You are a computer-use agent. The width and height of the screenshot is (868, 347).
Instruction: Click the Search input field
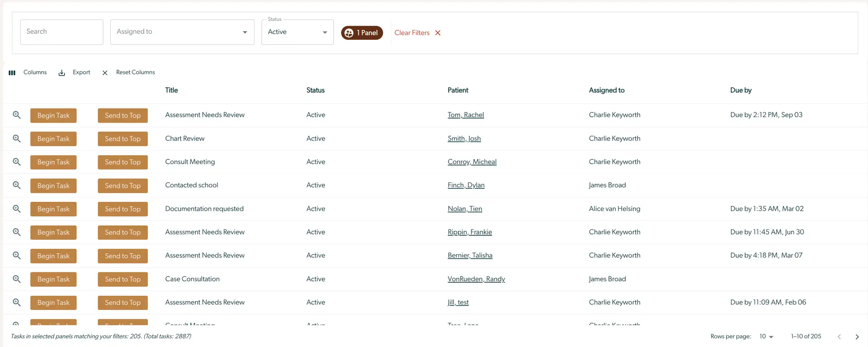pos(61,32)
